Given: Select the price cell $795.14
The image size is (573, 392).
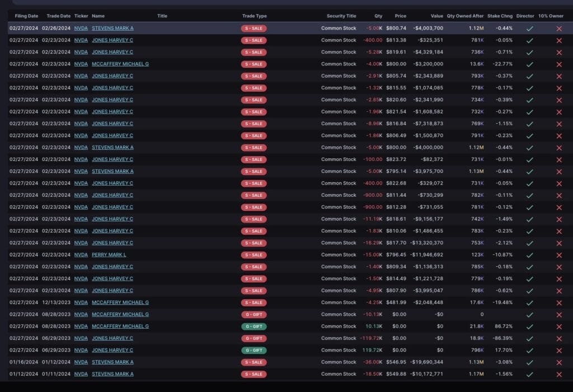Looking at the screenshot, I should [396, 171].
